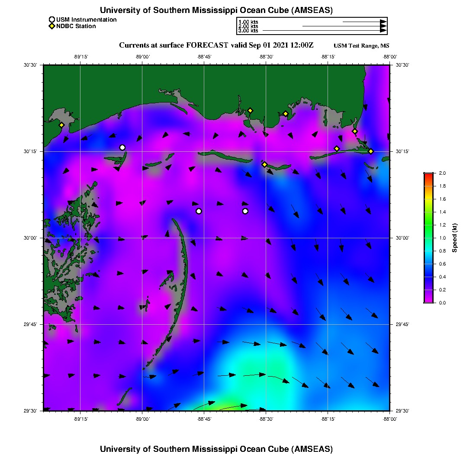Click the 2.00 kts label in the arrow legend

click(x=248, y=26)
